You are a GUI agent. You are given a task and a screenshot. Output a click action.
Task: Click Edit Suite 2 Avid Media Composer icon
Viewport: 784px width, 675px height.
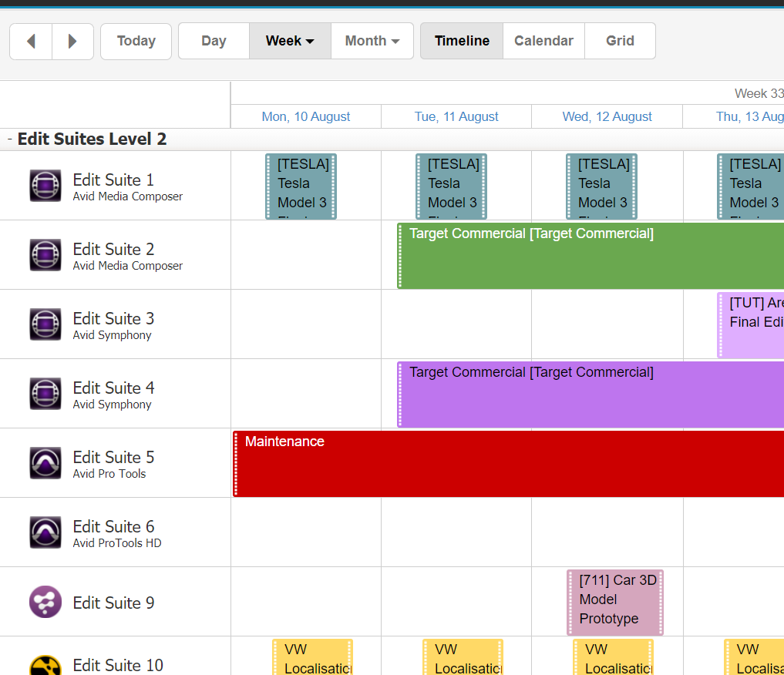(x=45, y=255)
